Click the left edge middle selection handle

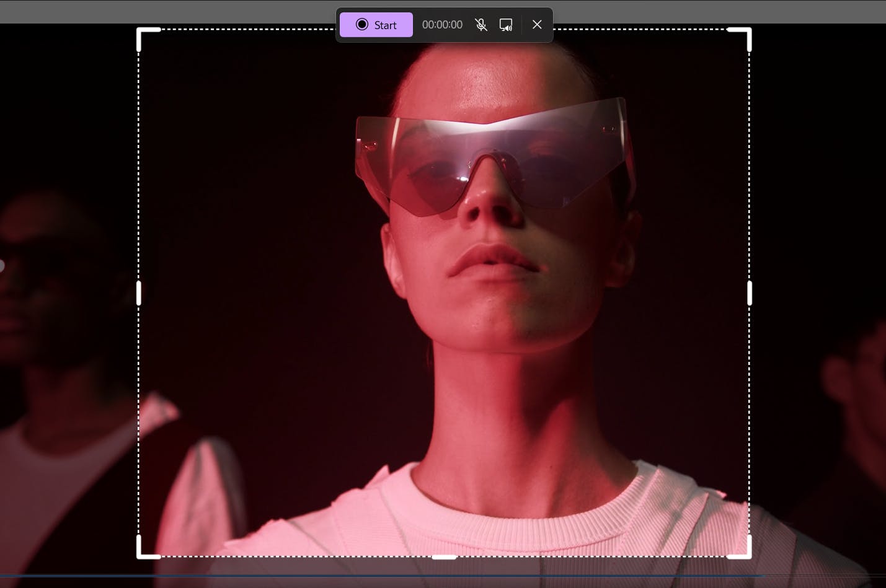pos(138,293)
